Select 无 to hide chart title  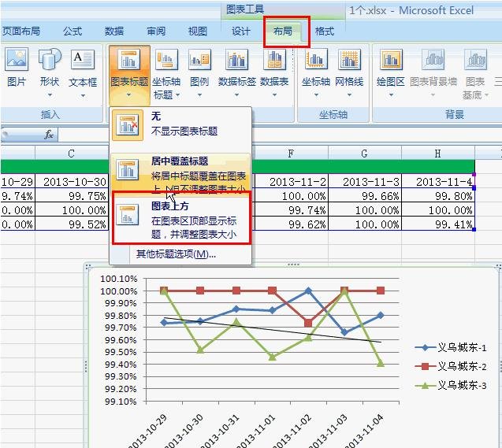coord(181,124)
